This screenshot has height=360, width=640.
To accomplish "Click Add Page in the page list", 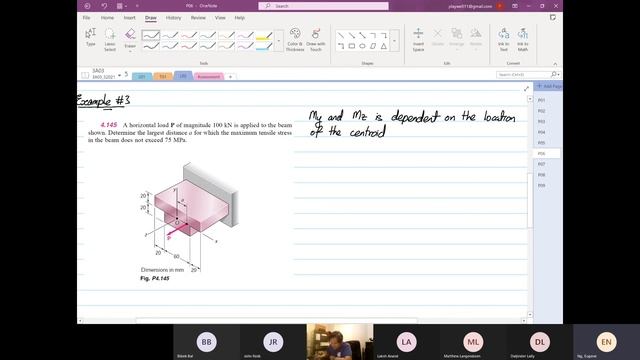I will 549,86.
